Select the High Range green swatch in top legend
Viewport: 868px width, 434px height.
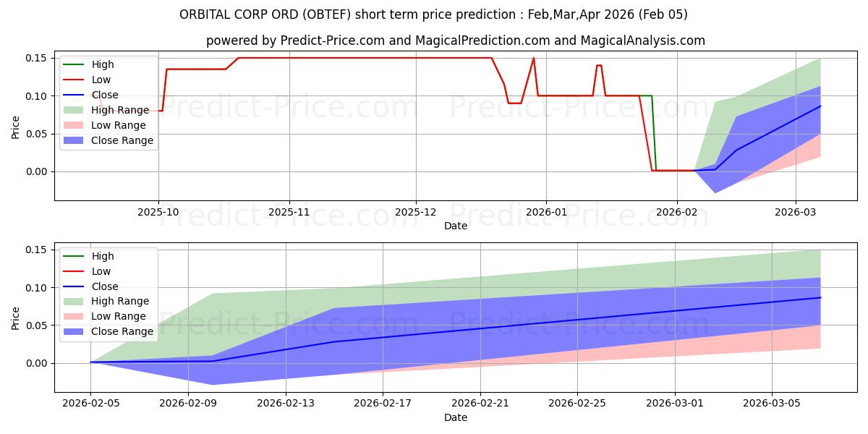[75, 111]
